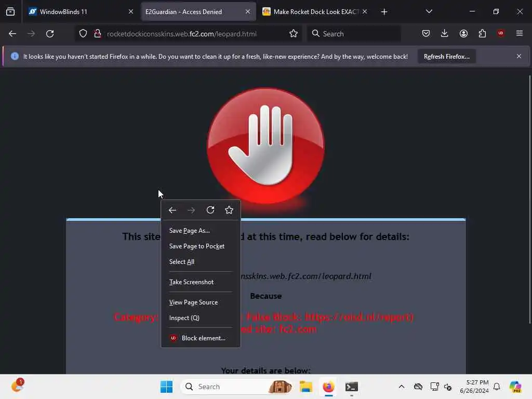This screenshot has width=532, height=399.
Task: Focus the Firefox Search box
Action: point(354,34)
